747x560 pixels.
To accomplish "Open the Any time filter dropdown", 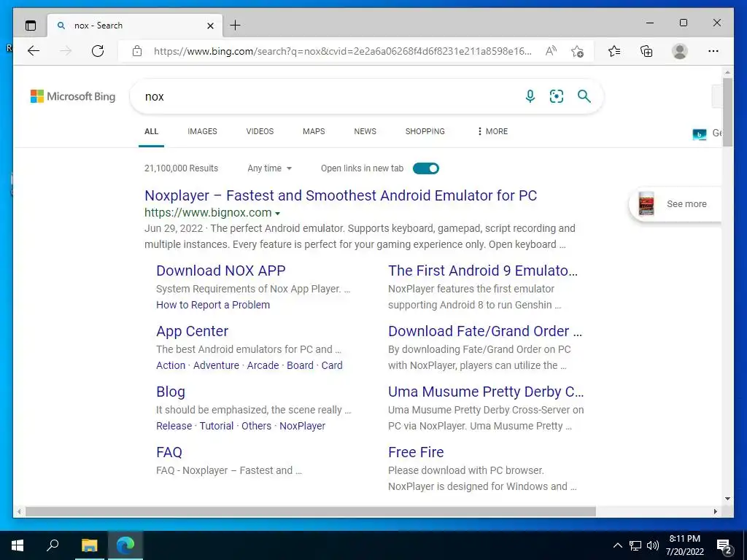I will 269,168.
